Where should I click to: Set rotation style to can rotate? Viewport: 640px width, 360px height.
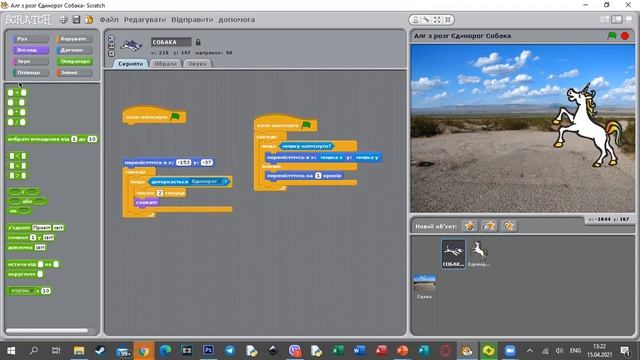click(x=111, y=38)
